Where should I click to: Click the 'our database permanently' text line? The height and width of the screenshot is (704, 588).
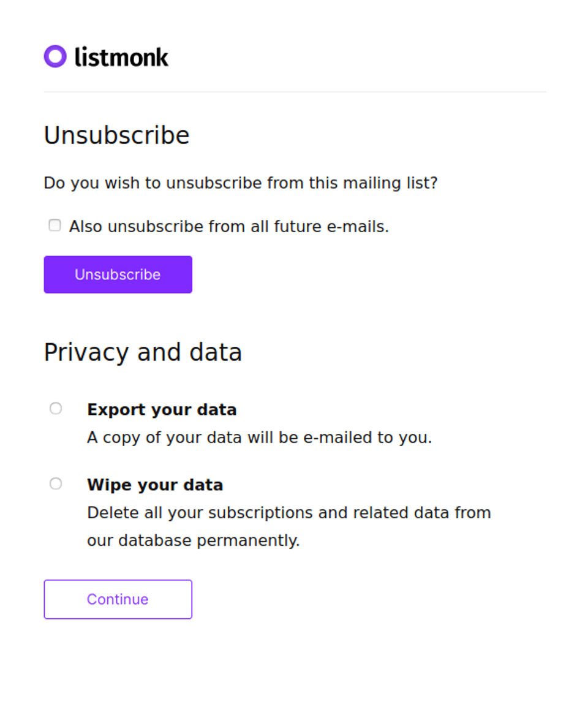point(193,541)
